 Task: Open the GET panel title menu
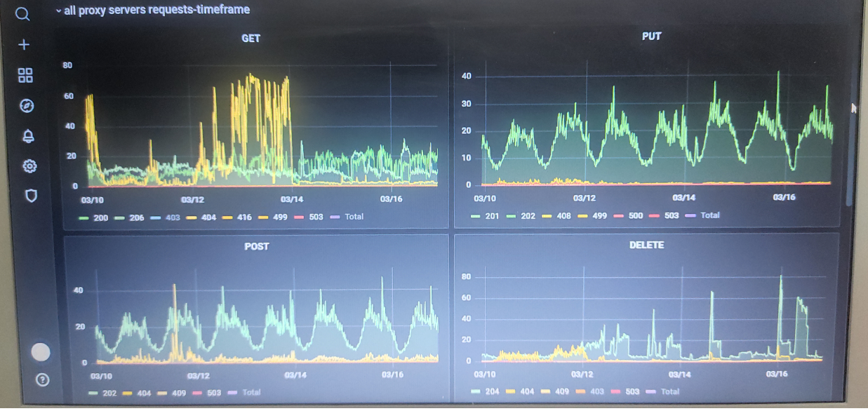click(x=251, y=39)
